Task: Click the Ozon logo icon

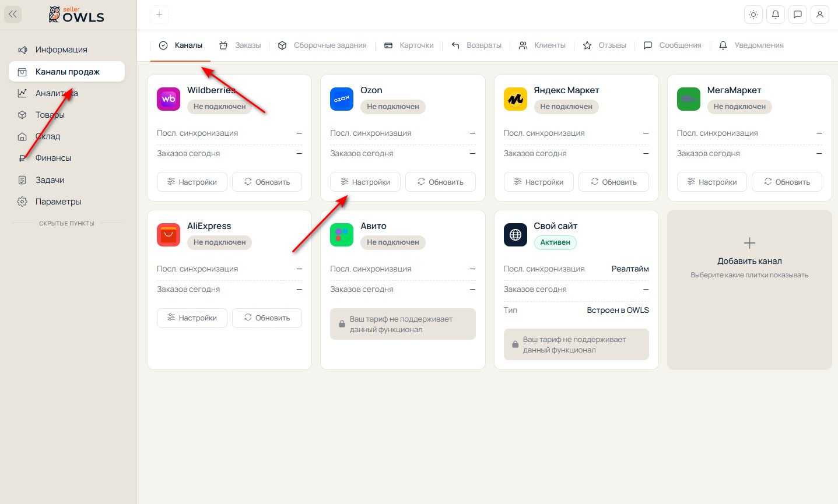Action: point(342,99)
